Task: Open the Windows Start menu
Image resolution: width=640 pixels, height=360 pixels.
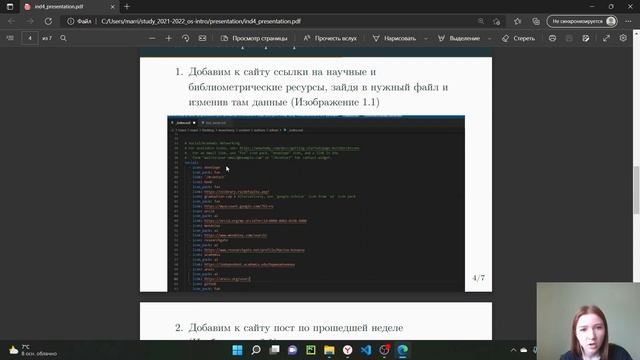Action: click(238, 350)
